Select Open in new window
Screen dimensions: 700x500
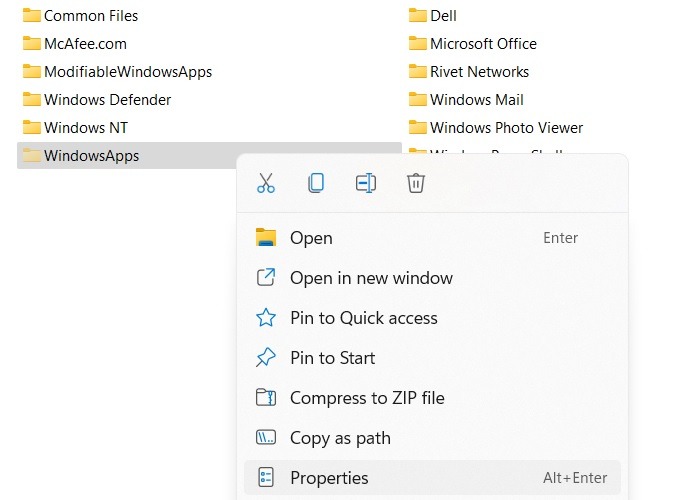pos(432,278)
